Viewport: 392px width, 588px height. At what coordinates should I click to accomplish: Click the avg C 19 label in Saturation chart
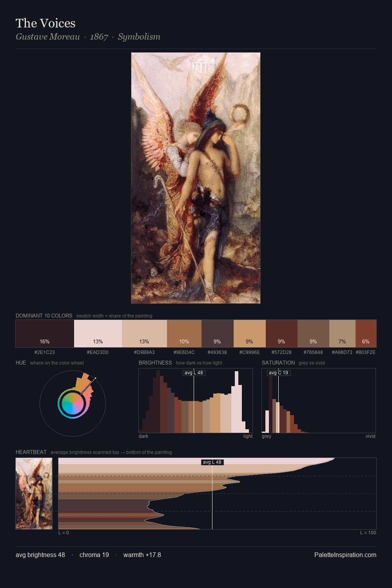pos(278,373)
